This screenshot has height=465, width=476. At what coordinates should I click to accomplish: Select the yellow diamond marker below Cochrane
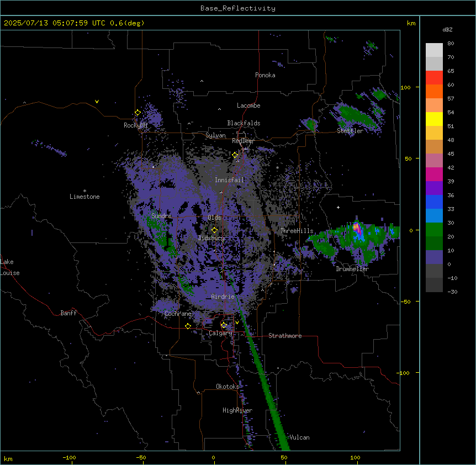click(x=188, y=326)
